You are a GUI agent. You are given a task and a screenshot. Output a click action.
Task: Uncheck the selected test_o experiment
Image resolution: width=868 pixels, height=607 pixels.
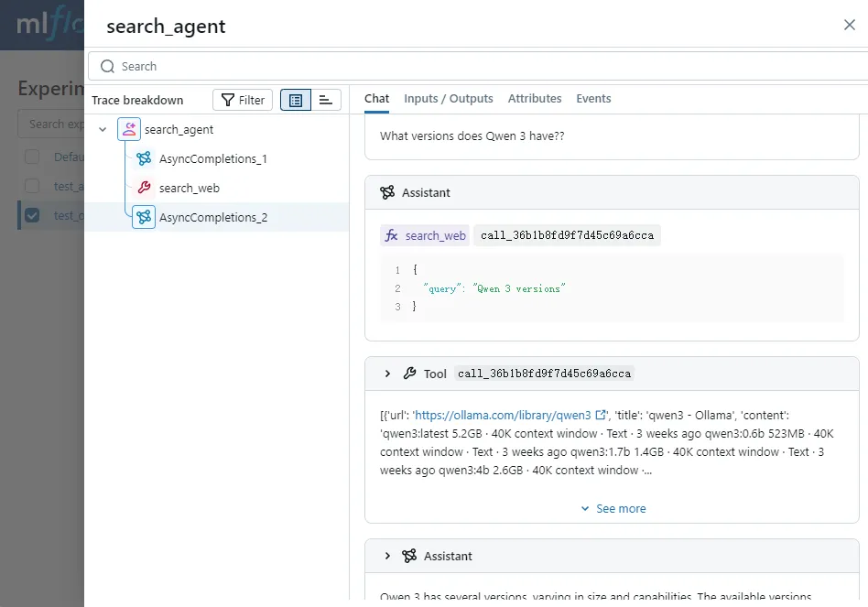[30, 215]
